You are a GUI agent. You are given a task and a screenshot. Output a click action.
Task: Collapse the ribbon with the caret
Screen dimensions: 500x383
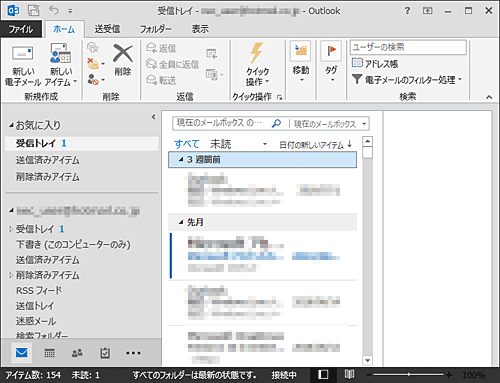(x=489, y=97)
